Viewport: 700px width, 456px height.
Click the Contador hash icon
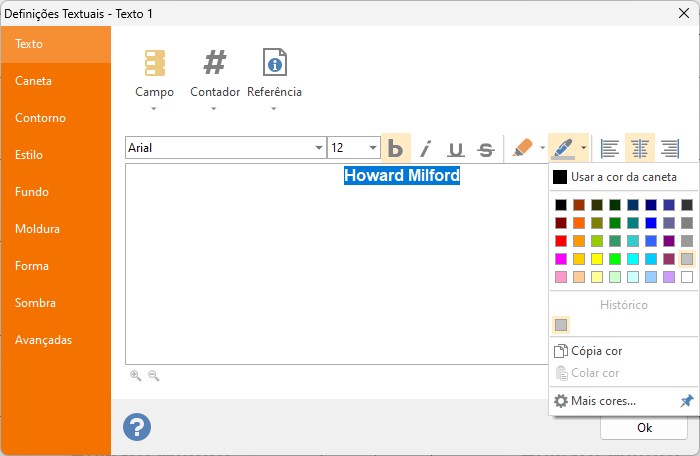[215, 62]
